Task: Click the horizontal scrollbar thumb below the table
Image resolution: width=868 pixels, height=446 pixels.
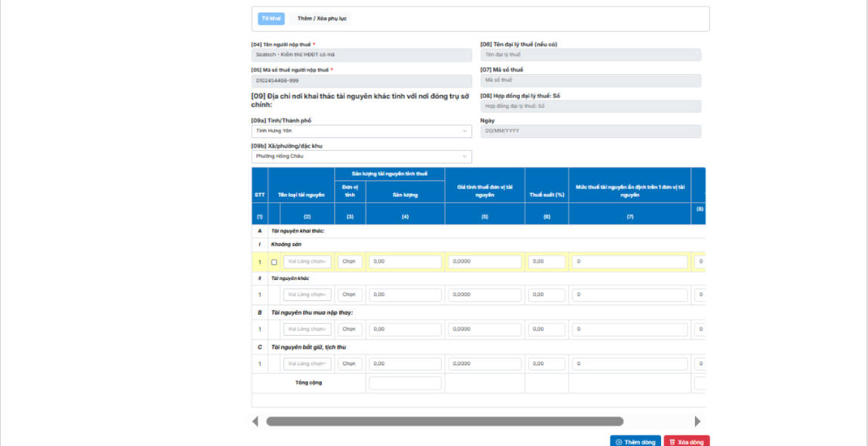Action: pyautogui.click(x=444, y=421)
